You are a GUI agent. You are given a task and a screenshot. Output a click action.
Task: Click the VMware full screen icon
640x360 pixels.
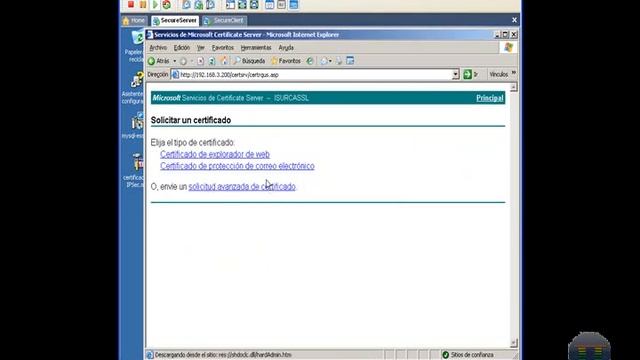tap(254, 4)
